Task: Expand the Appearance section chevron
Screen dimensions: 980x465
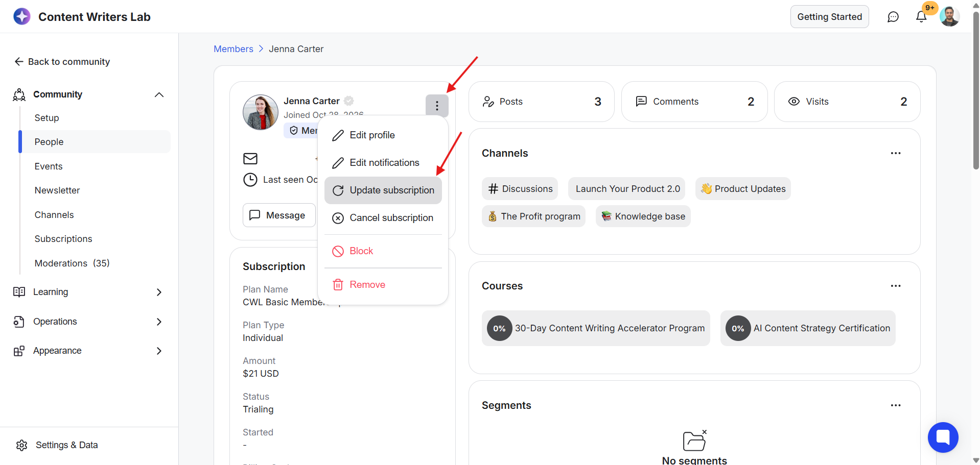Action: 159,351
